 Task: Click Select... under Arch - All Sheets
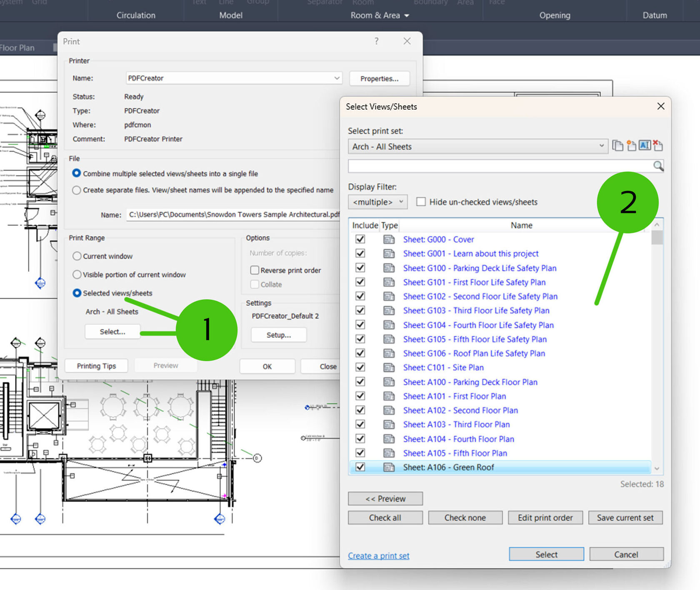[112, 332]
